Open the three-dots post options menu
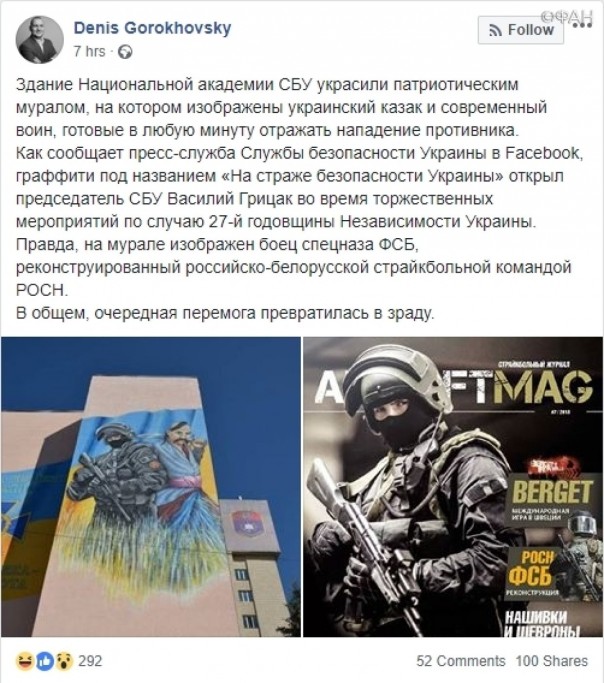Image resolution: width=604 pixels, height=683 pixels. (x=582, y=25)
